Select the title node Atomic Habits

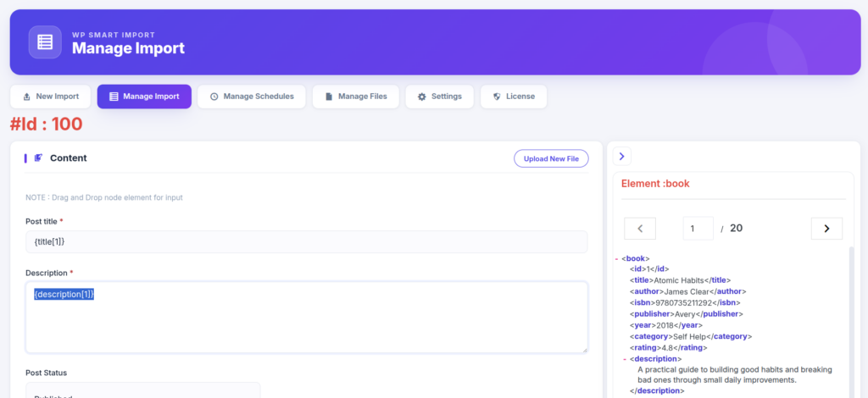tap(681, 280)
